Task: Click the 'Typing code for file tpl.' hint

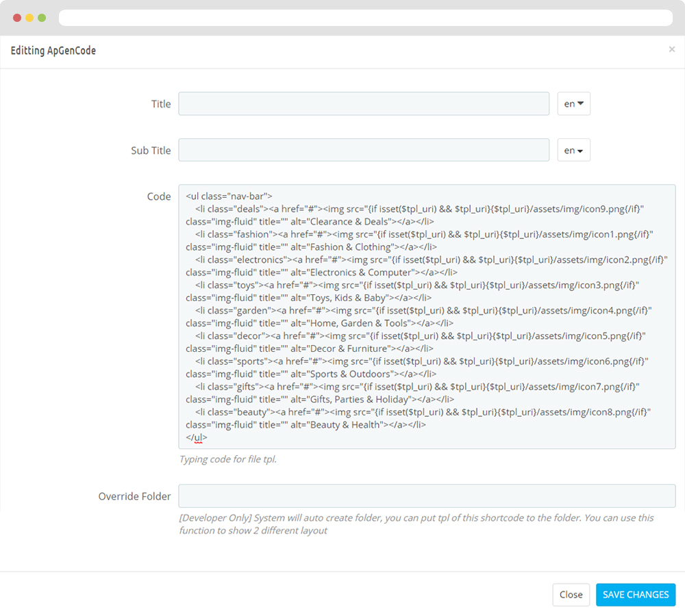Action: click(x=228, y=459)
